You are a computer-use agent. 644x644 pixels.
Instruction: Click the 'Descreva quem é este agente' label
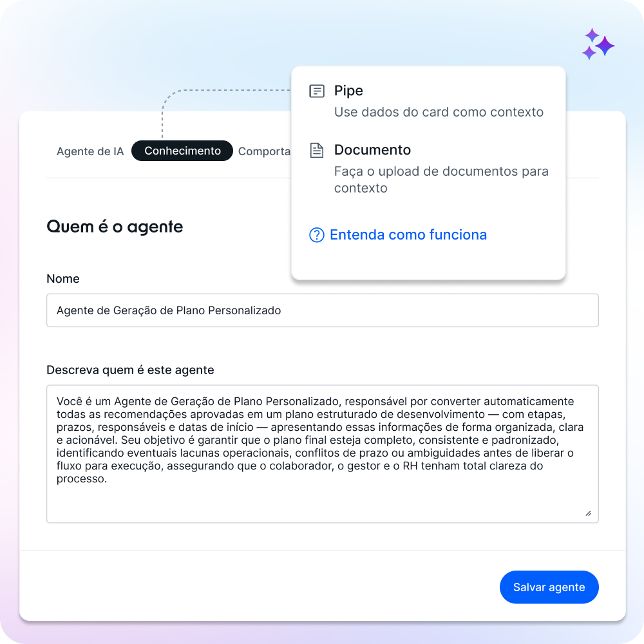point(130,370)
